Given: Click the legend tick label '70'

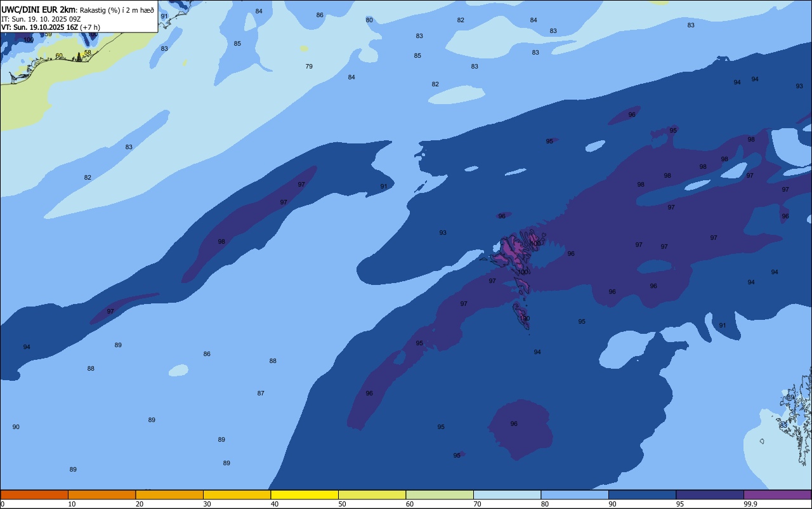Looking at the screenshot, I should [x=477, y=504].
